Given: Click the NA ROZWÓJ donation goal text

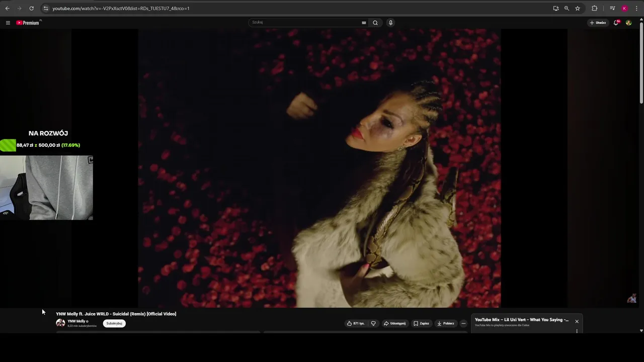Looking at the screenshot, I should click(48, 133).
